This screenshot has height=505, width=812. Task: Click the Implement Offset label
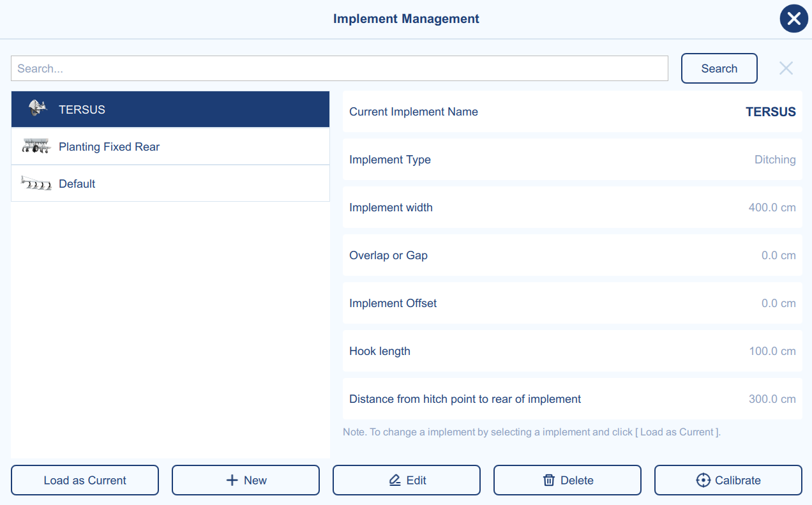pos(393,303)
